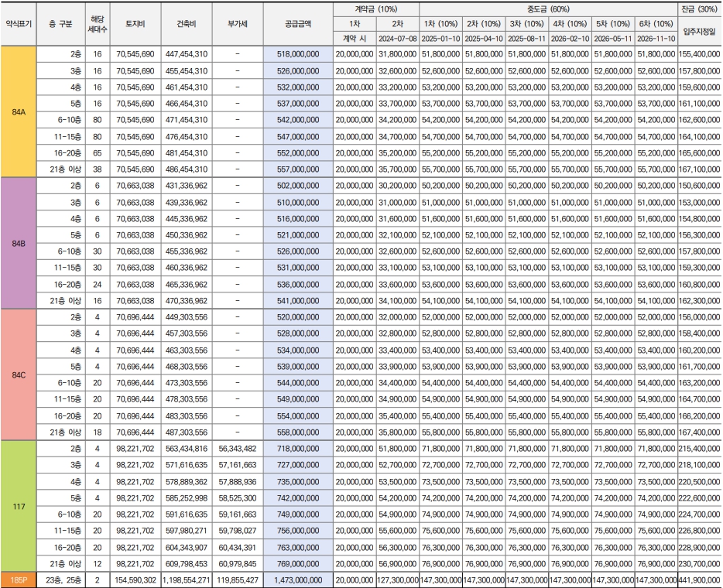The width and height of the screenshot is (723, 588).
Task: Select the 토지비 column header
Action: (135, 24)
